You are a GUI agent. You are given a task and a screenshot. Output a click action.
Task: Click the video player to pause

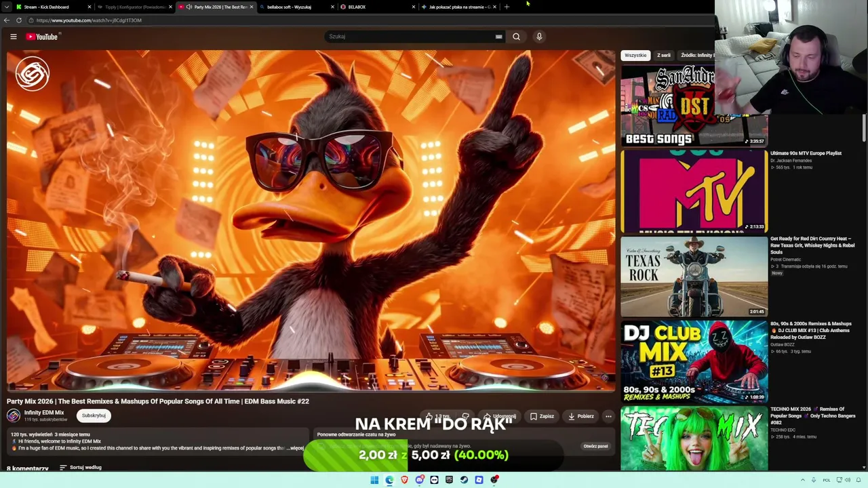point(311,221)
